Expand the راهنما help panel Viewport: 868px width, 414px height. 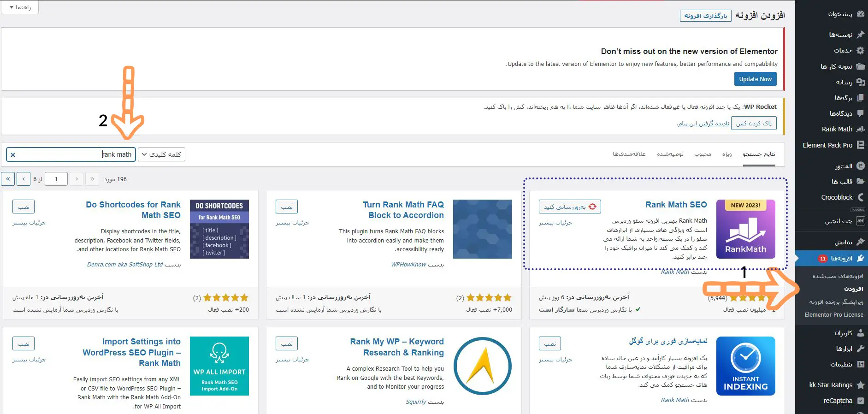tap(20, 7)
